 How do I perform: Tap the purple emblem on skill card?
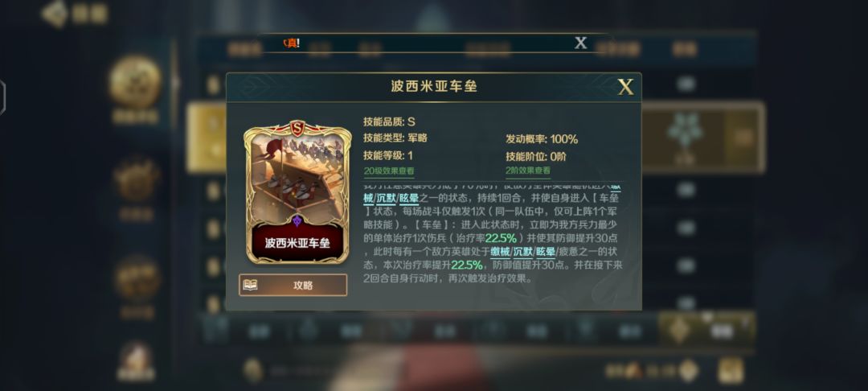coord(297,221)
